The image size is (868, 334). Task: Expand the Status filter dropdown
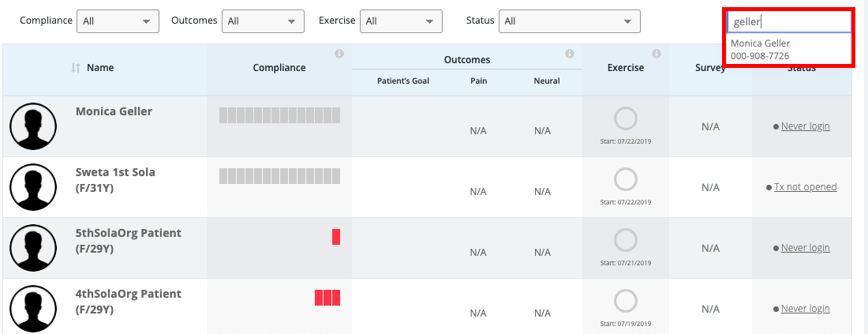click(569, 21)
